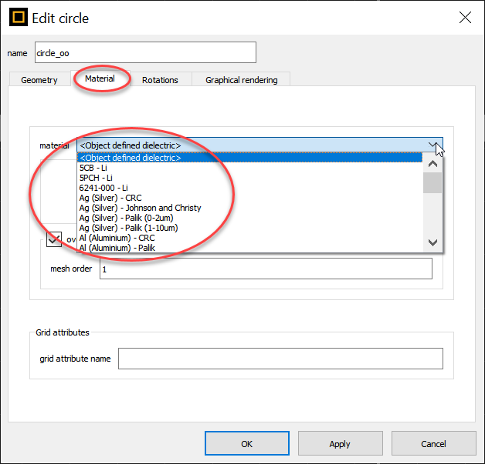Image resolution: width=486 pixels, height=464 pixels.
Task: Close the Edit circle dialog
Action: pyautogui.click(x=465, y=17)
